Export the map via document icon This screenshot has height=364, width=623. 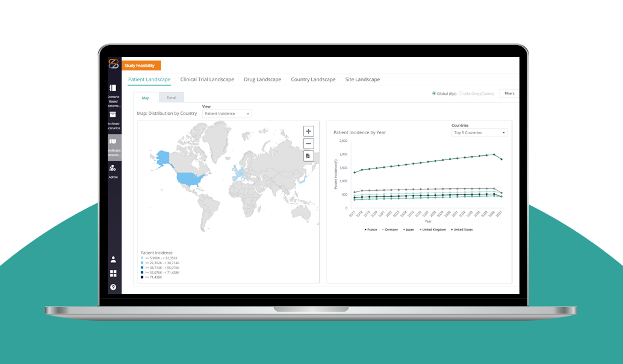[x=308, y=156]
